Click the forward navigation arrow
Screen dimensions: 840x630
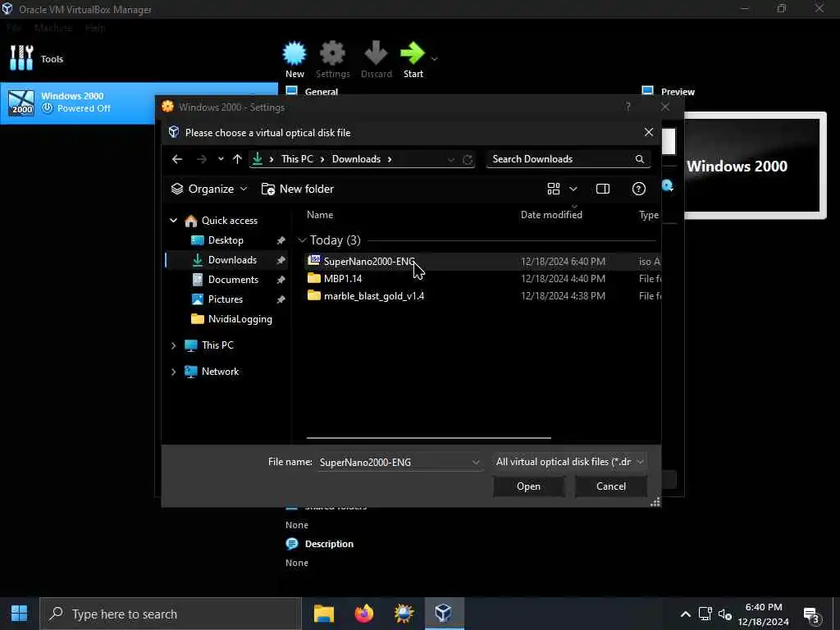202,159
